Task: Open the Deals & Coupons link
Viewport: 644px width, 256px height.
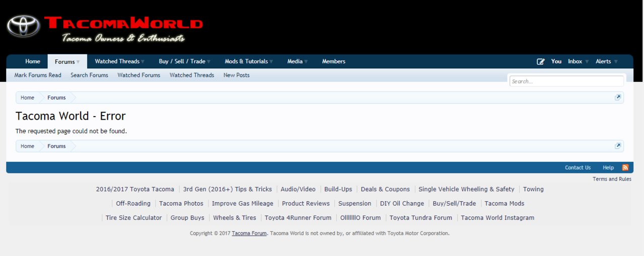Action: point(385,189)
